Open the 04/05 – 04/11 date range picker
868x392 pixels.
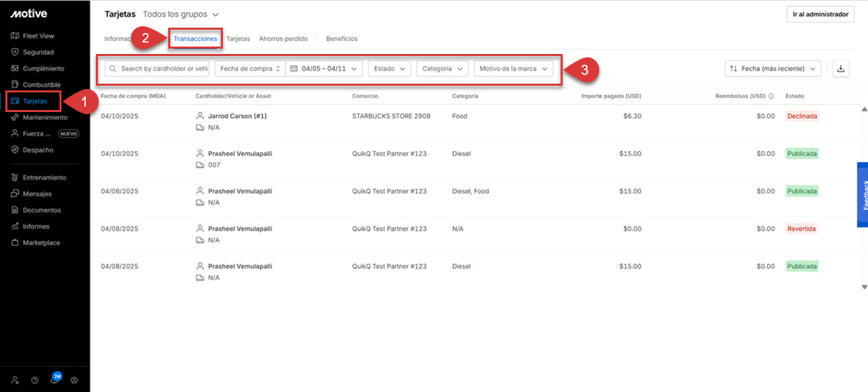[324, 69]
